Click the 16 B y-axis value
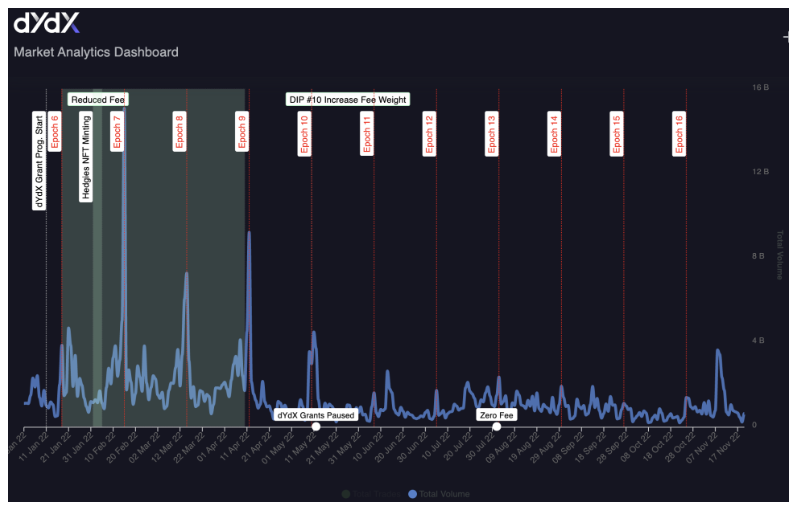 click(x=760, y=87)
